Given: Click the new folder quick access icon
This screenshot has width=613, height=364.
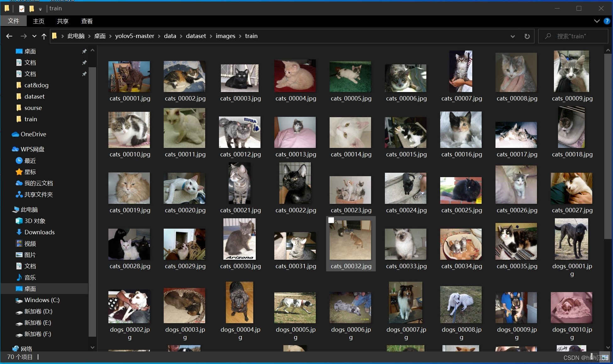Looking at the screenshot, I should (x=31, y=8).
